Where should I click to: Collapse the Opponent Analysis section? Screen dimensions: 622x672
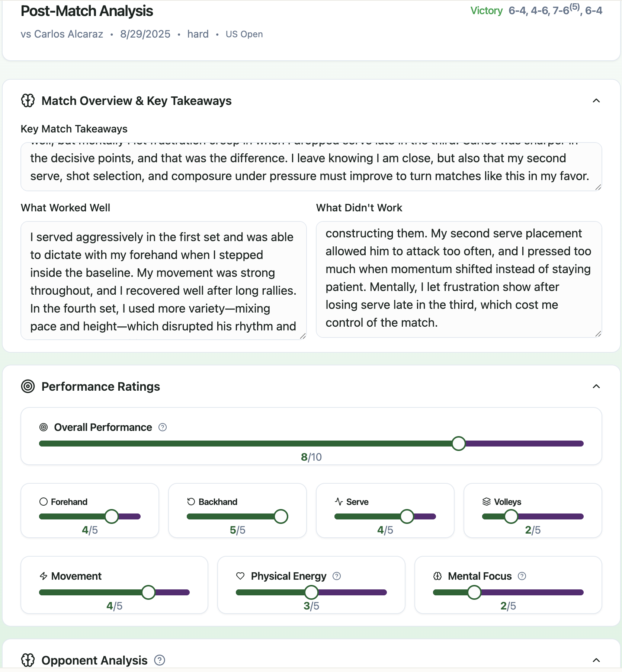click(596, 660)
